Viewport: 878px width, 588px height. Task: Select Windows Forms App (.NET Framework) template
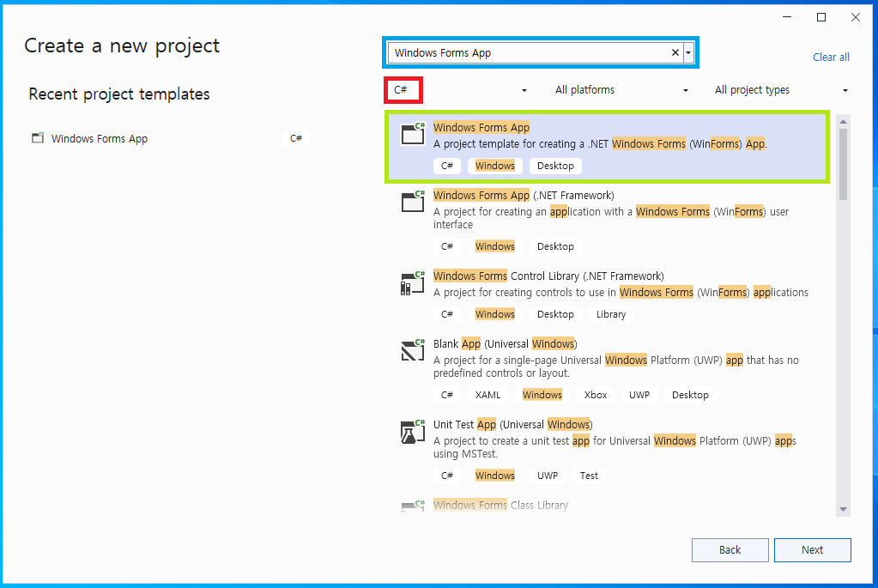(x=607, y=221)
